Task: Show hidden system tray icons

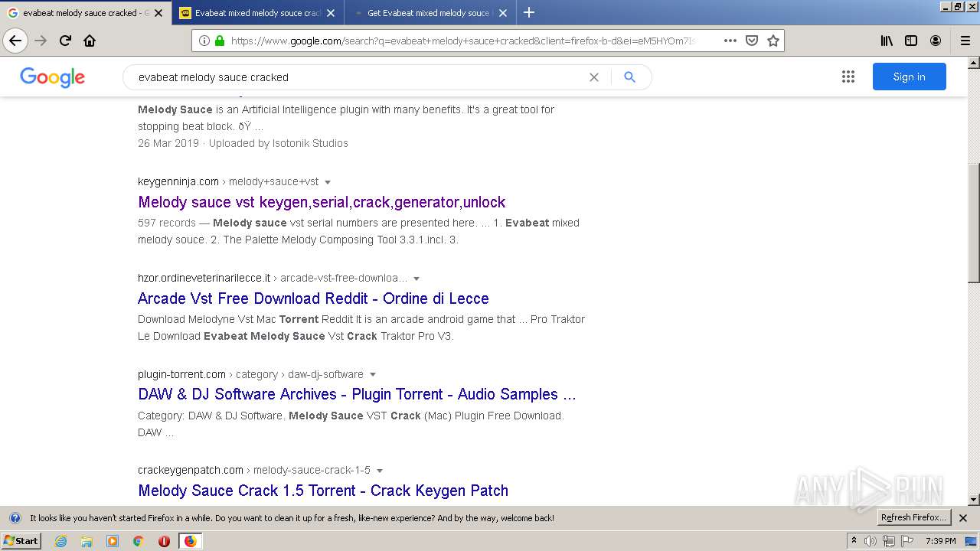Action: click(x=854, y=541)
